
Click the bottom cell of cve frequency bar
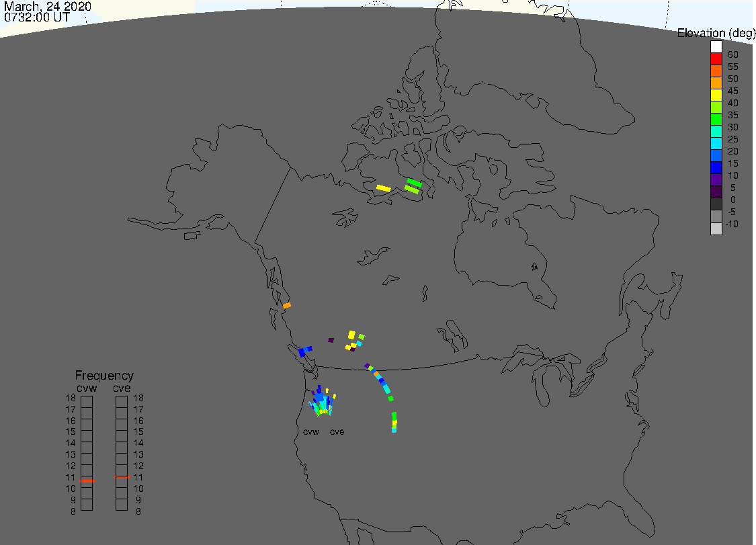coord(122,505)
